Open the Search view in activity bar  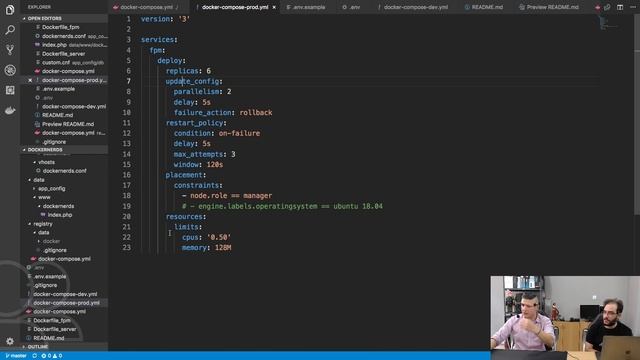coord(10,29)
